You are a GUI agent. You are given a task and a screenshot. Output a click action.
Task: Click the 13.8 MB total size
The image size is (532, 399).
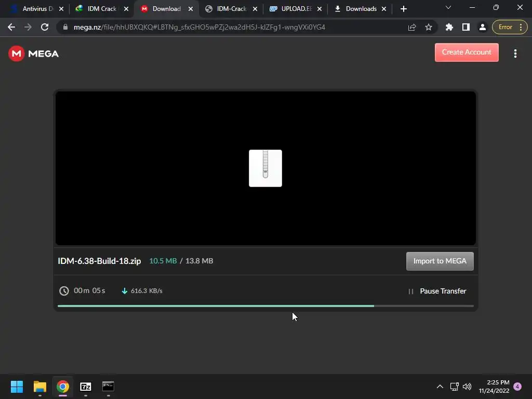[x=199, y=261]
